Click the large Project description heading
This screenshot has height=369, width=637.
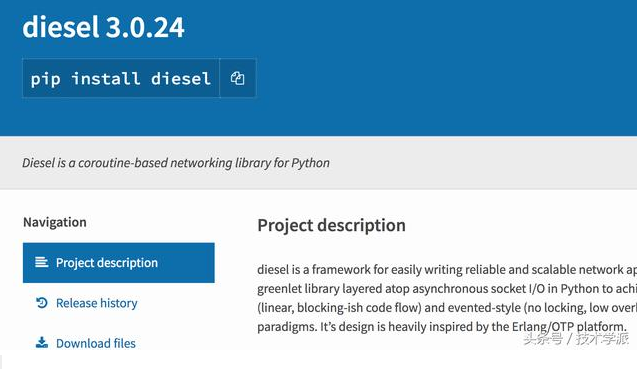332,226
